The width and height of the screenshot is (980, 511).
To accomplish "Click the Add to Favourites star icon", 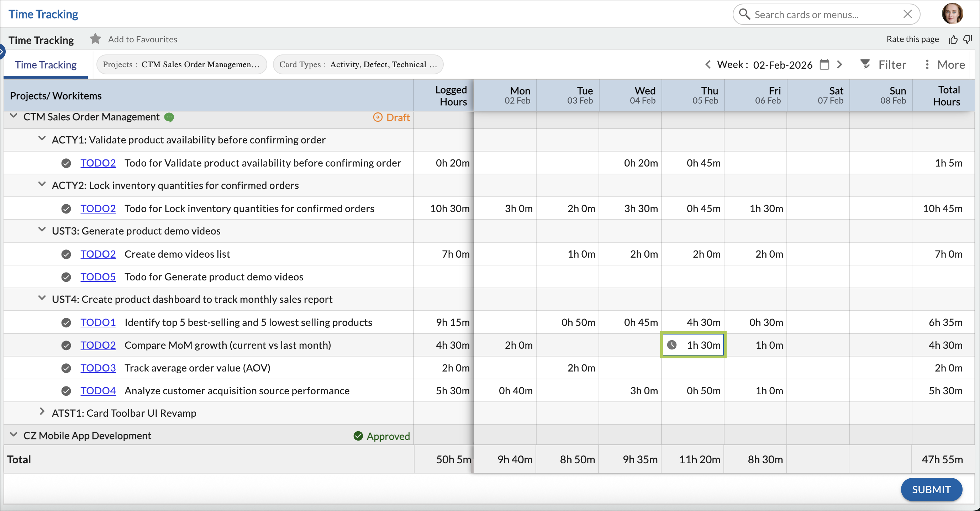I will coord(95,39).
